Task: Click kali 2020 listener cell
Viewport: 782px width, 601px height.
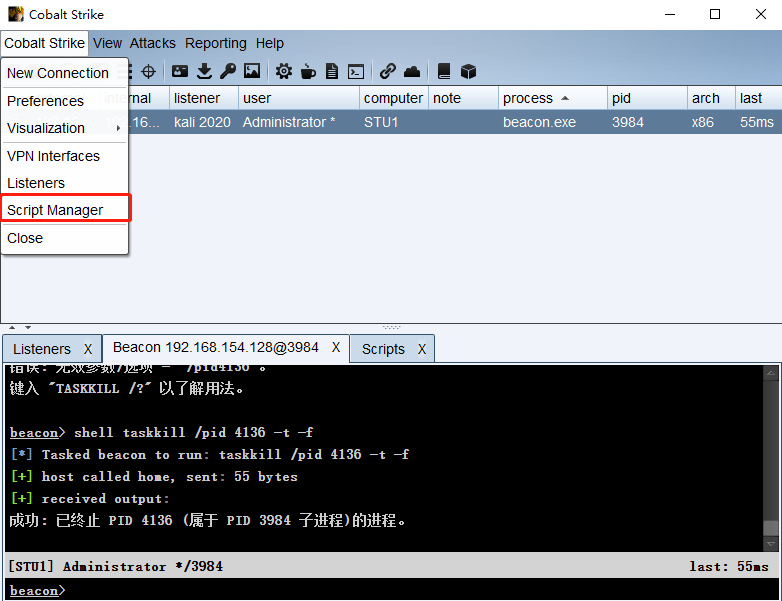Action: 202,122
